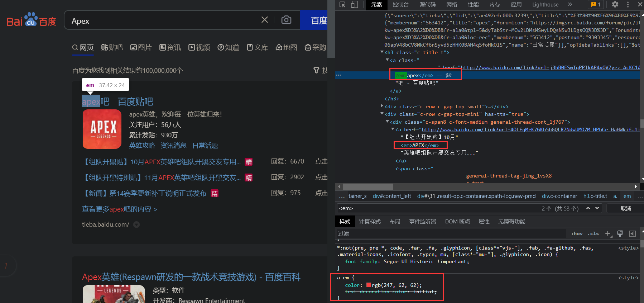Select h3.c-title.t breadcrumb

(595, 196)
